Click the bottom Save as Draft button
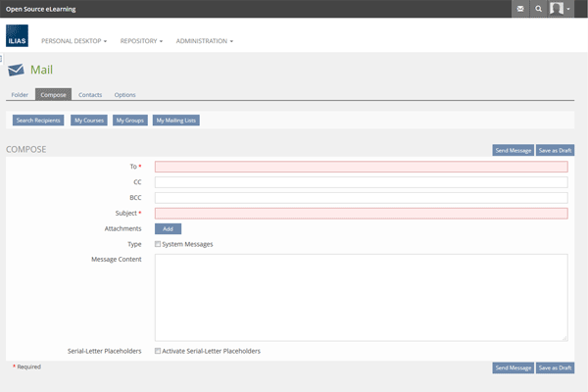Viewport: 588px width, 392px height. click(x=555, y=367)
